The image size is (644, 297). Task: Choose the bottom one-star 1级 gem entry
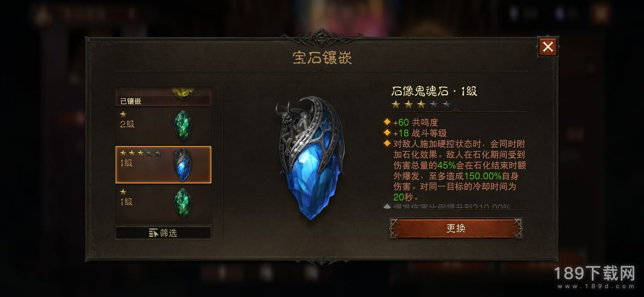[163, 203]
